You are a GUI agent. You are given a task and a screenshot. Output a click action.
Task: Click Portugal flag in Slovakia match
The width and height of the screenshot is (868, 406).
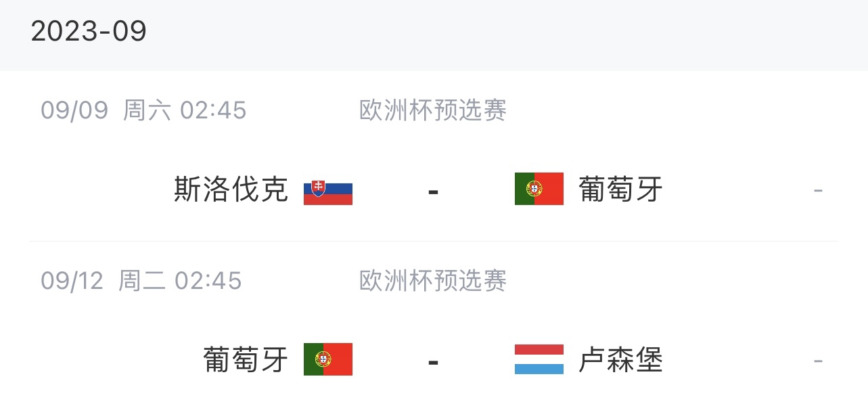pyautogui.click(x=539, y=189)
